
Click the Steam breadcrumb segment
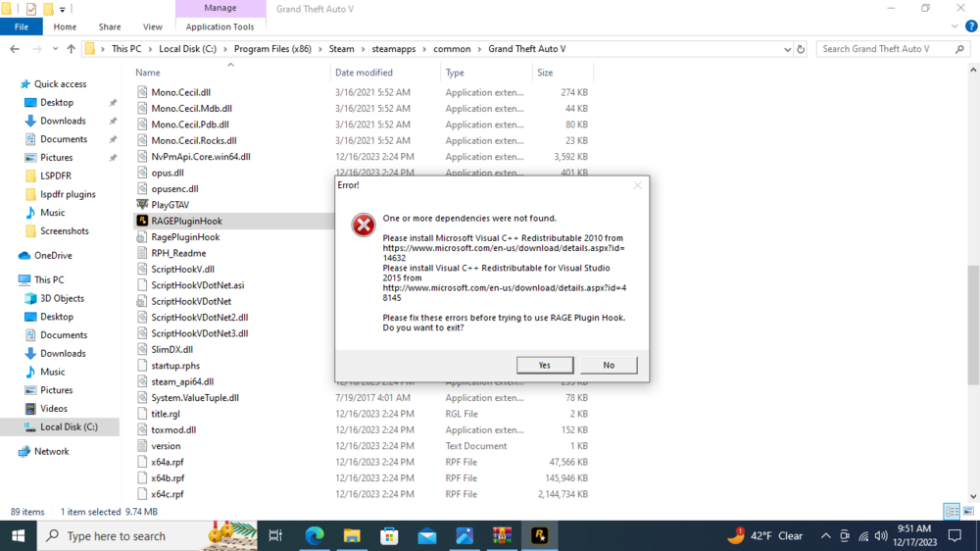point(341,49)
